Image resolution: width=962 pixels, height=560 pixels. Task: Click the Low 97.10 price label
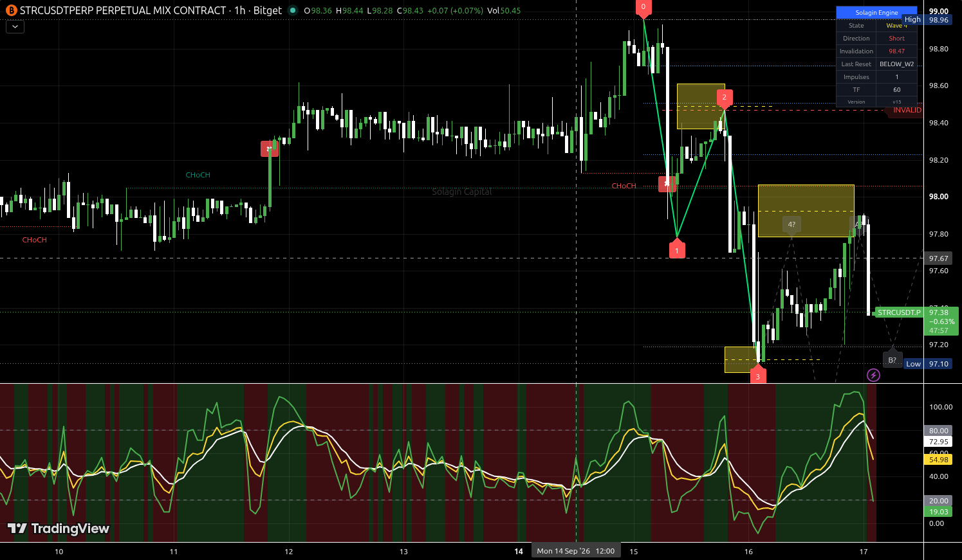pos(928,364)
